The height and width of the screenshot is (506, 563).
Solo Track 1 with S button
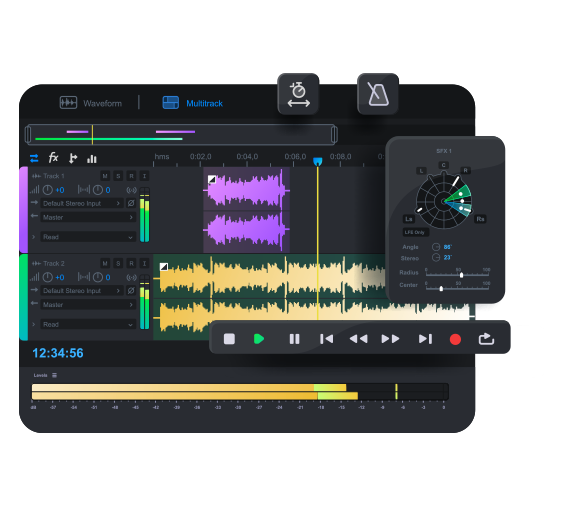click(118, 176)
